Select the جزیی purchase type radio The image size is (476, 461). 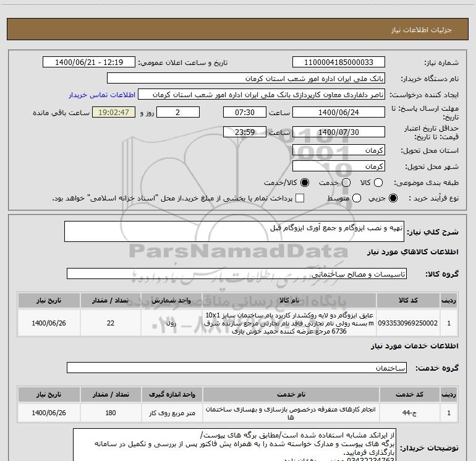pyautogui.click(x=393, y=198)
